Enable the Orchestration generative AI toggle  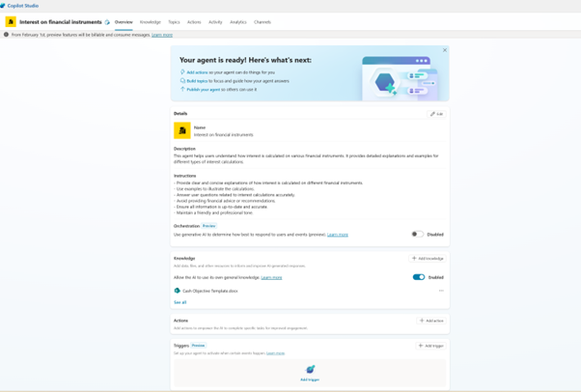click(417, 234)
